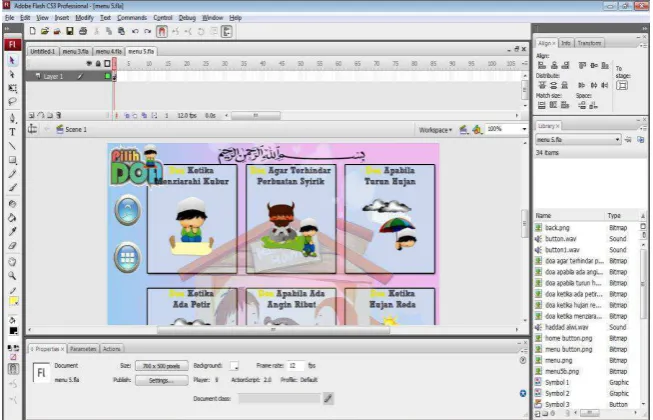Click the Redo toolbar icon

(x=147, y=31)
